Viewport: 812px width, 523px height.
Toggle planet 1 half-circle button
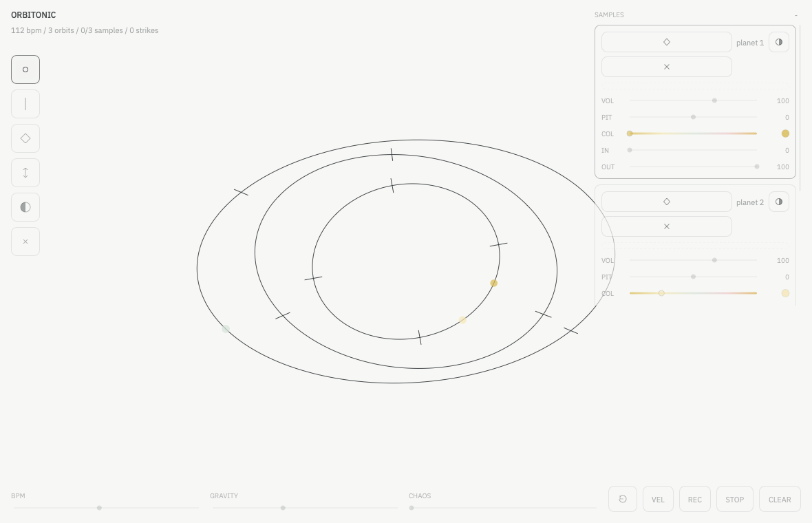pos(779,42)
